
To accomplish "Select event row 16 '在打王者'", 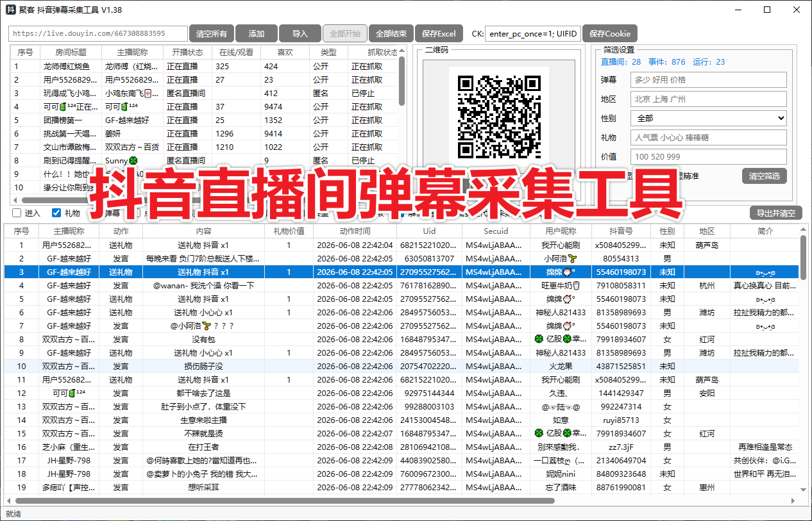I will [x=402, y=447].
